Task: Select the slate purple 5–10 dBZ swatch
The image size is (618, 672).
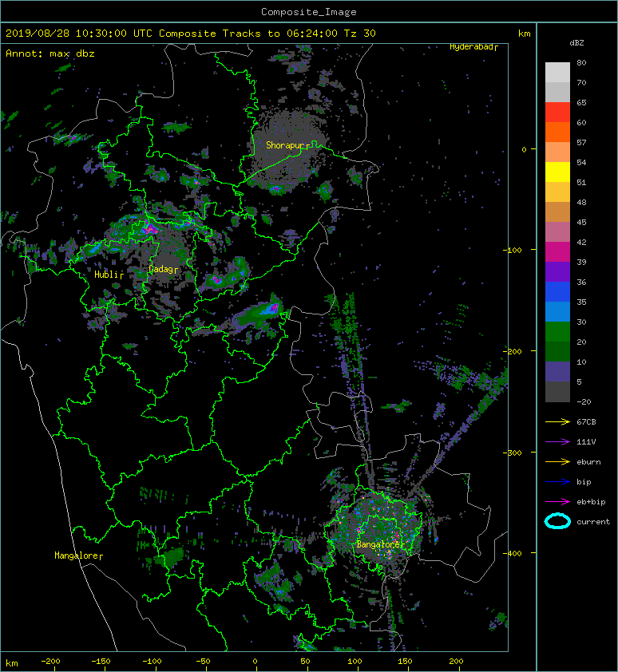Action: click(x=557, y=371)
